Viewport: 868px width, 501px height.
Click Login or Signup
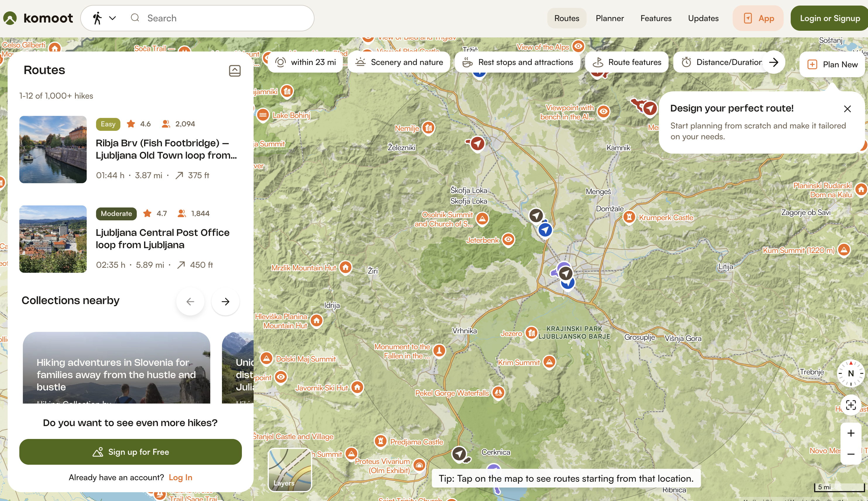(x=829, y=18)
